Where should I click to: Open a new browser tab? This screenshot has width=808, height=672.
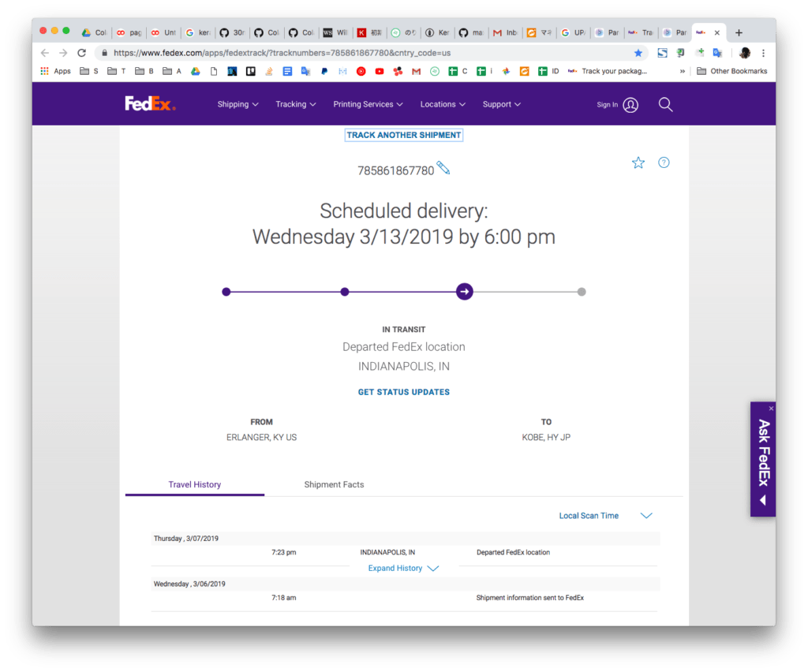tap(739, 32)
